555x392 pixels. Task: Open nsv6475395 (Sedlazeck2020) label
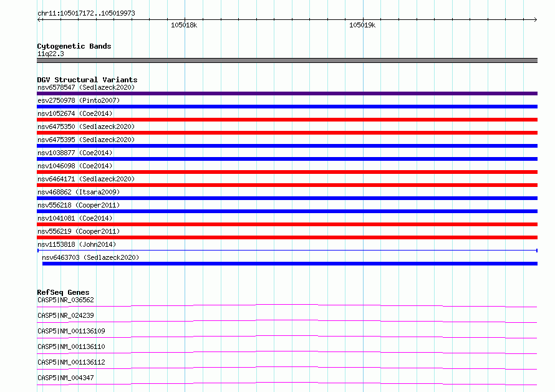pyautogui.click(x=86, y=140)
